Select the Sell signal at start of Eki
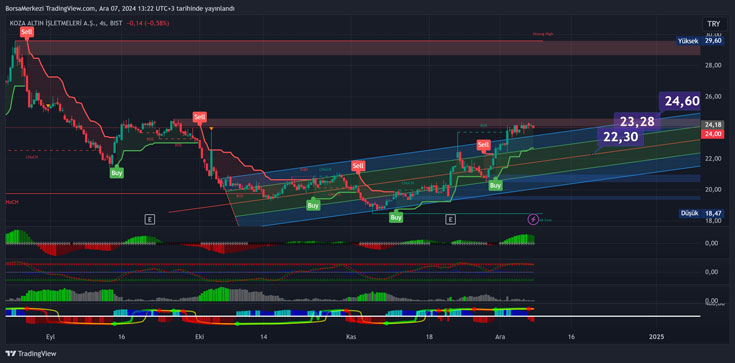This screenshot has width=735, height=363. (x=199, y=117)
